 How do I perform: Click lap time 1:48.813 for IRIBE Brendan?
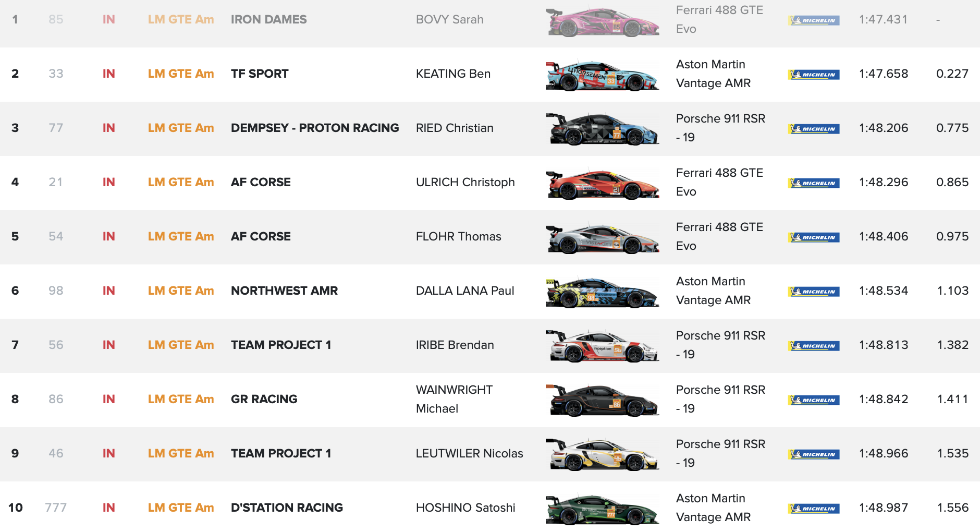[x=884, y=345]
